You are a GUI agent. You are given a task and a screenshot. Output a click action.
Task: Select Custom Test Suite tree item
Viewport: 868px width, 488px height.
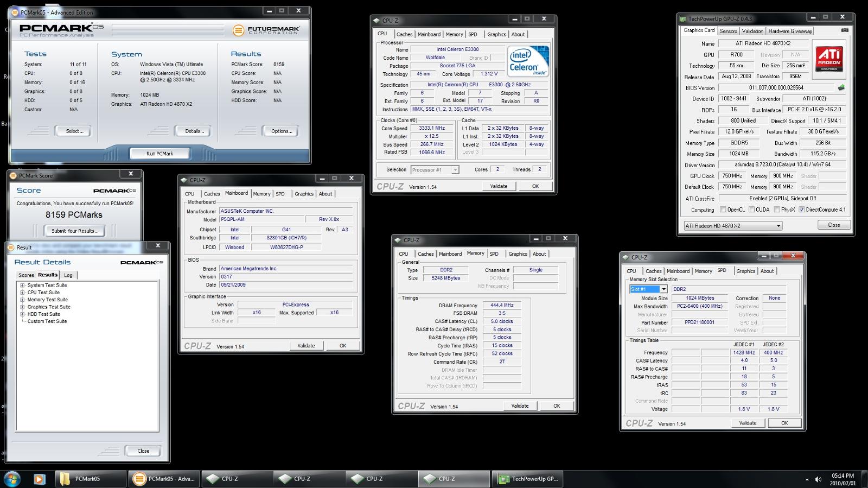(47, 321)
